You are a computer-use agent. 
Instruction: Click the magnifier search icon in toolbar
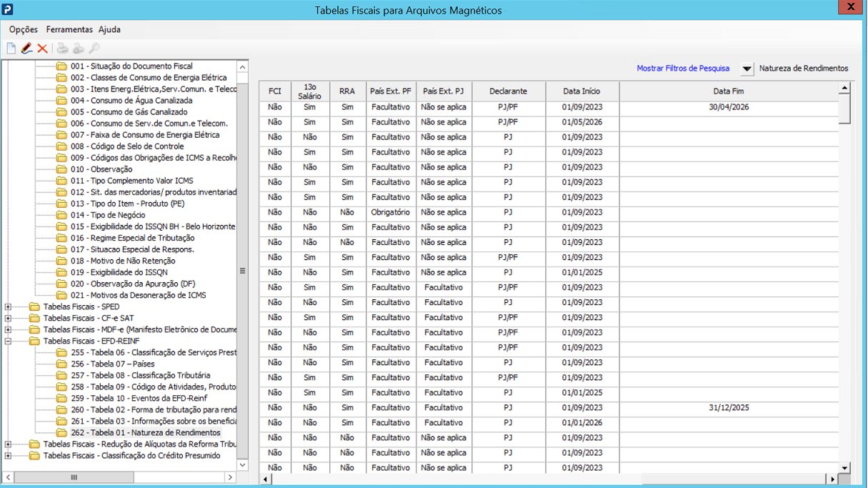94,49
